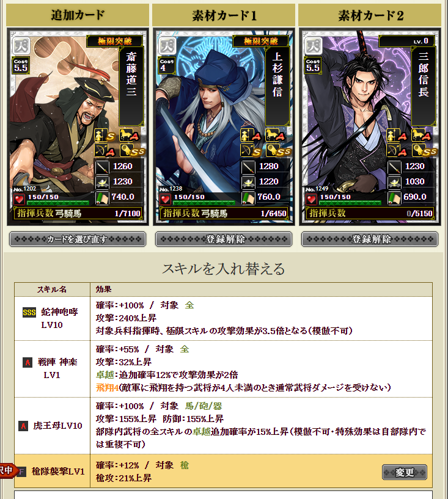
Task: Click the red A rank icon beside 戦陣 神楽
Action: point(28,362)
